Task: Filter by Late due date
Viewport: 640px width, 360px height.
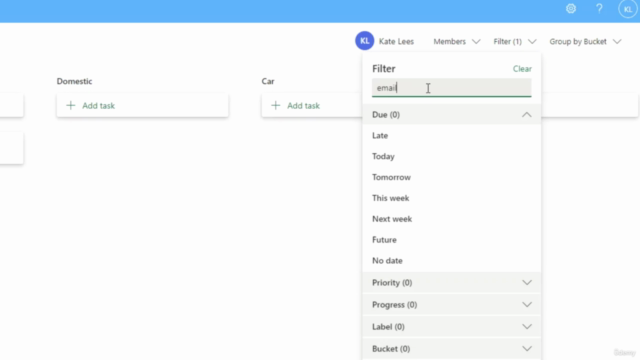Action: [x=380, y=136]
